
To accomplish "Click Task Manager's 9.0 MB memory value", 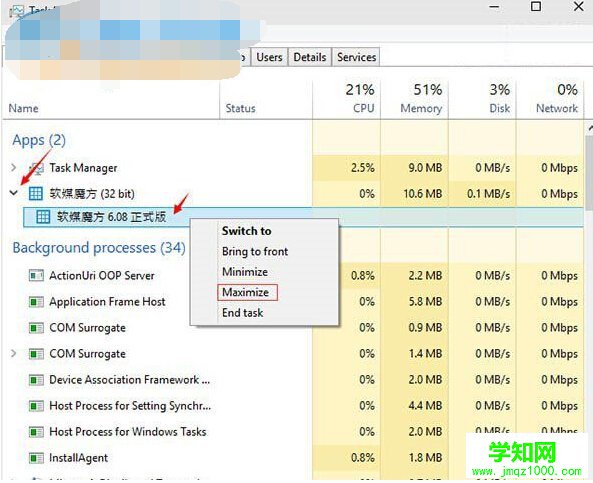I will tap(425, 168).
